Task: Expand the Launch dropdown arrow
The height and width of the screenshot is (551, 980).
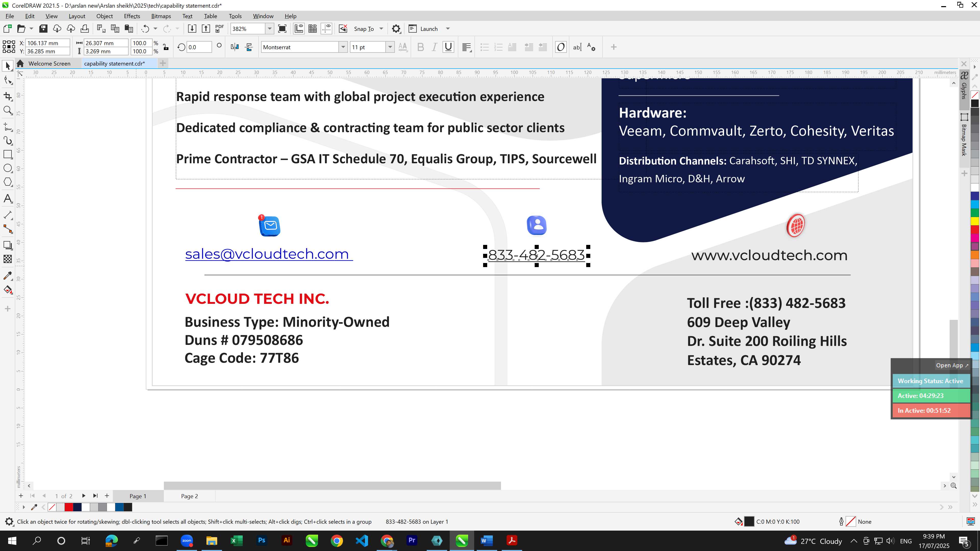Action: [448, 29]
